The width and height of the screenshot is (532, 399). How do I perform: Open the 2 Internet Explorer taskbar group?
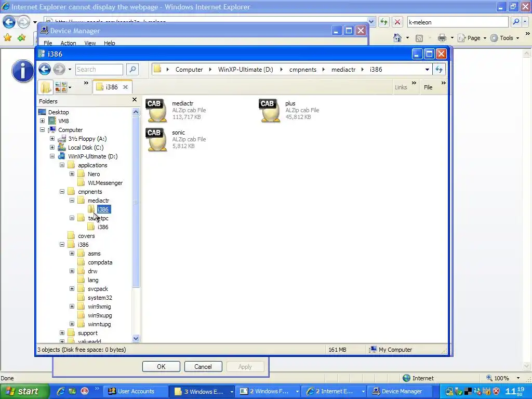pos(334,391)
